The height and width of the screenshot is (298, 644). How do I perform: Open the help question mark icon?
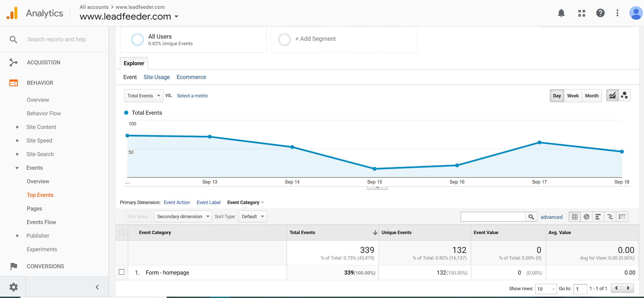pyautogui.click(x=600, y=13)
